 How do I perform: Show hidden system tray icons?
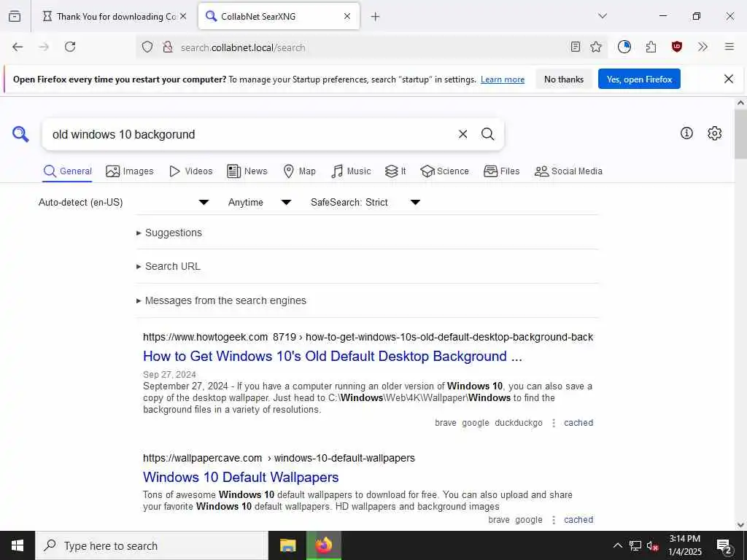coord(617,545)
